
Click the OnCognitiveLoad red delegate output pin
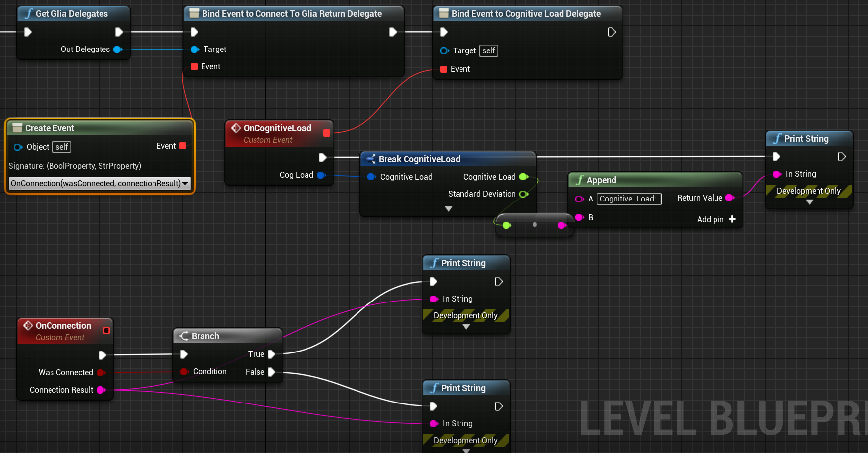(327, 133)
